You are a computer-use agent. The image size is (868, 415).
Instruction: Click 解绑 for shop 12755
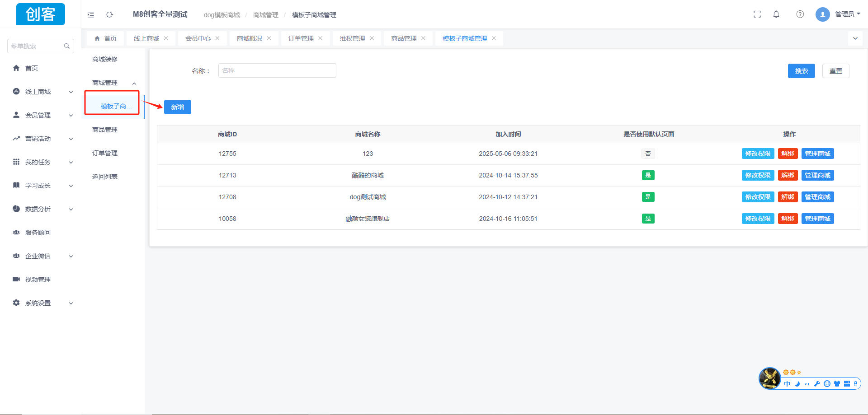788,154
